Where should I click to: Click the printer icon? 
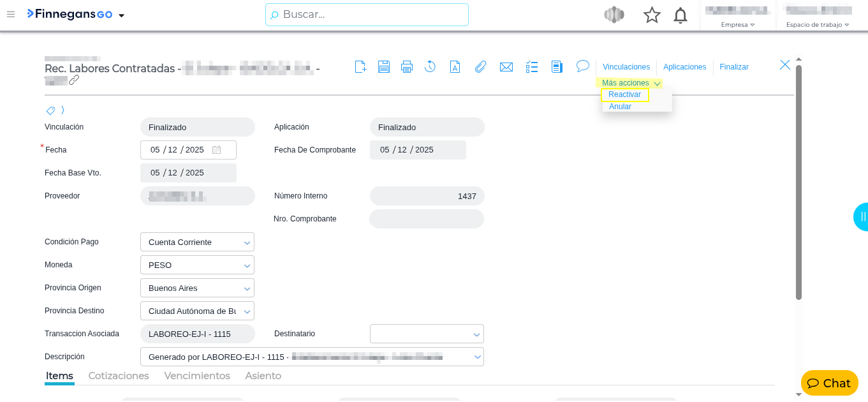coord(407,66)
